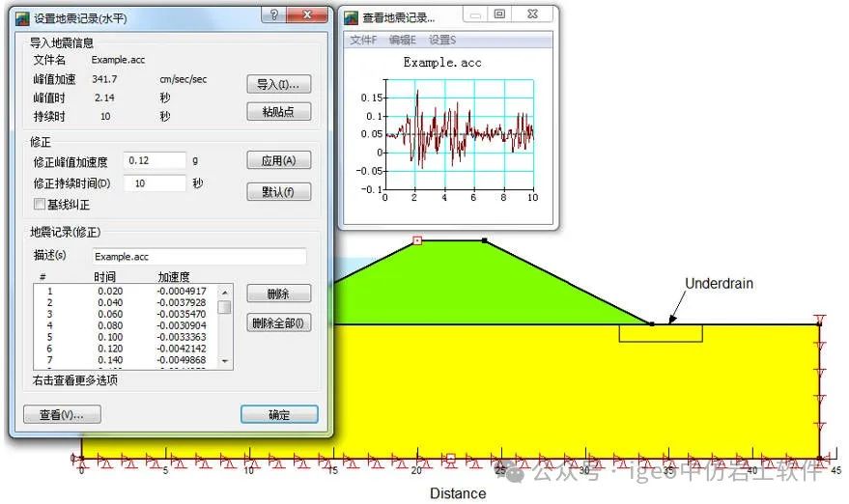Click the Underdrain label text
The height and width of the screenshot is (504, 849).
[x=719, y=283]
